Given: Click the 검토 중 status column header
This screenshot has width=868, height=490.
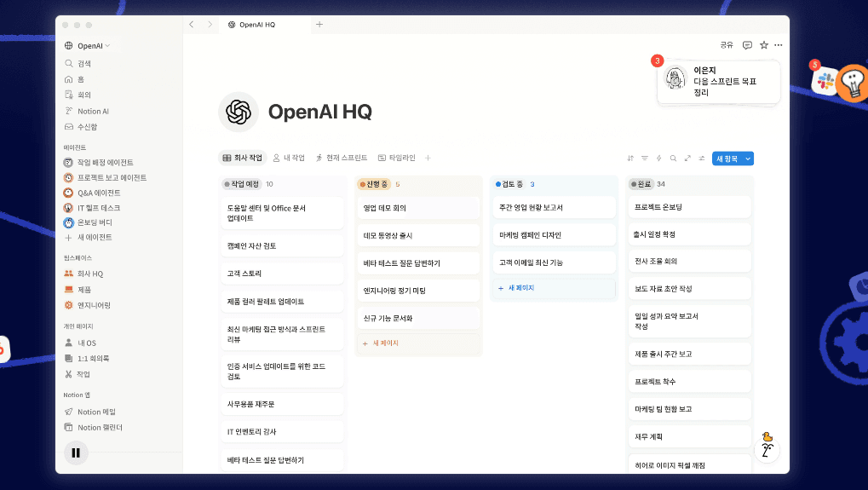Looking at the screenshot, I should pos(509,184).
